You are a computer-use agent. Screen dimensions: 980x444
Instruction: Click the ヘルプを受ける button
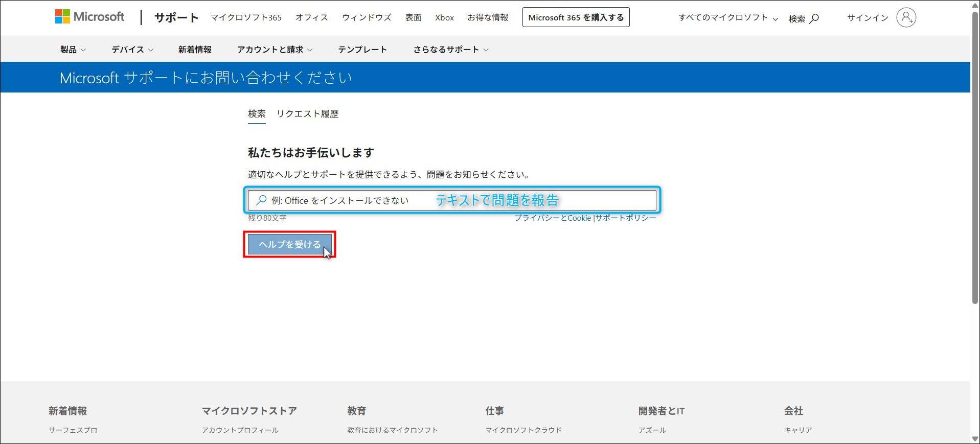tap(289, 244)
